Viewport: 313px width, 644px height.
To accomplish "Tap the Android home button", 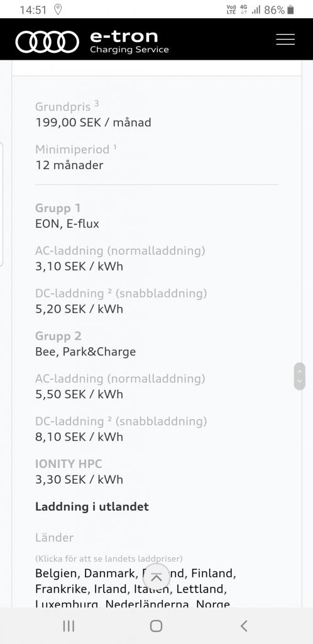I will point(156,626).
